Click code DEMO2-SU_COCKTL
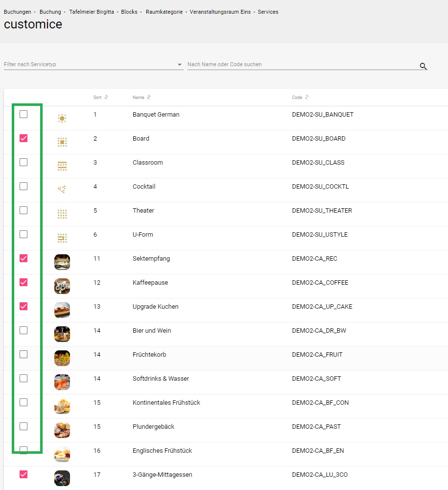The height and width of the screenshot is (490, 448). [x=320, y=187]
